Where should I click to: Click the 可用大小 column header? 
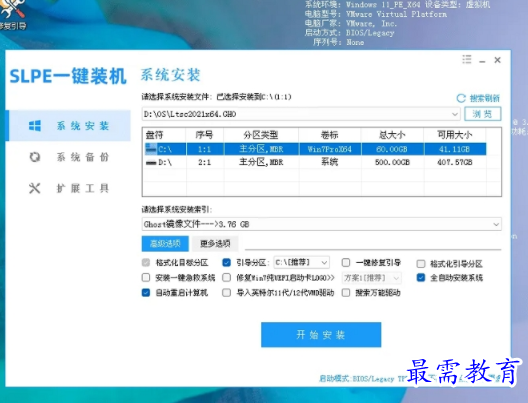[x=455, y=135]
